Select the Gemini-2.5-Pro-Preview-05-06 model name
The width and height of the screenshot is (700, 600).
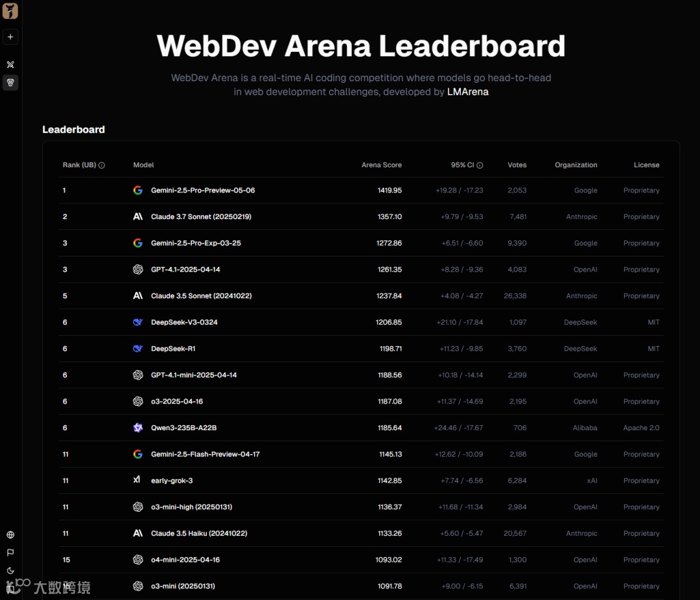(x=203, y=190)
